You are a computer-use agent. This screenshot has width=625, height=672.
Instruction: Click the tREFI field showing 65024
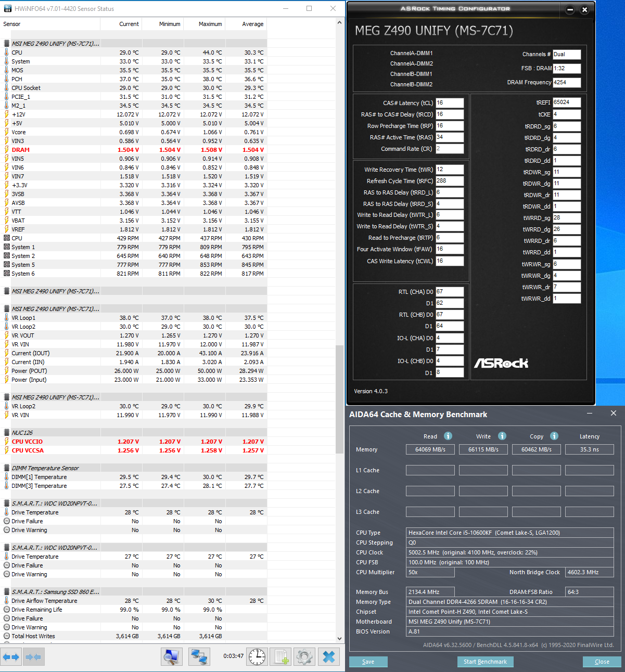(x=567, y=102)
